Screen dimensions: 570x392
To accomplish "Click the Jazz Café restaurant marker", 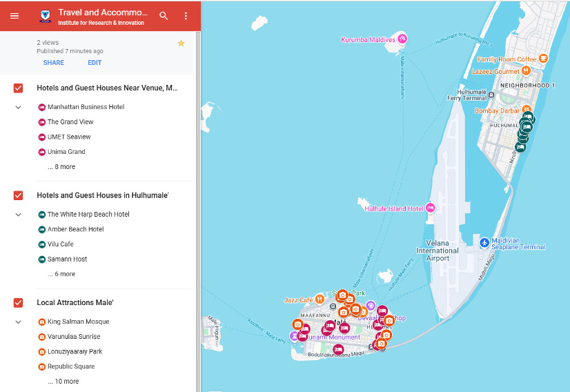I will tap(320, 300).
